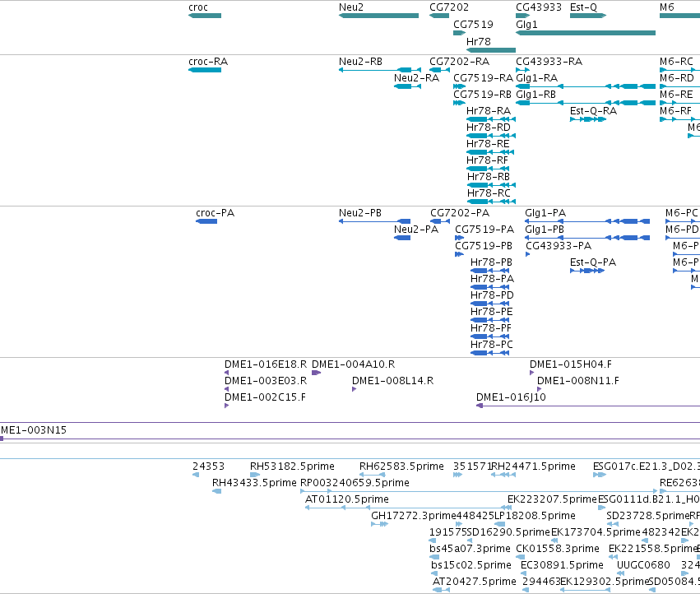Select transcript Hr78-RE
The width and height of the screenshot is (700, 594).
pos(489,152)
